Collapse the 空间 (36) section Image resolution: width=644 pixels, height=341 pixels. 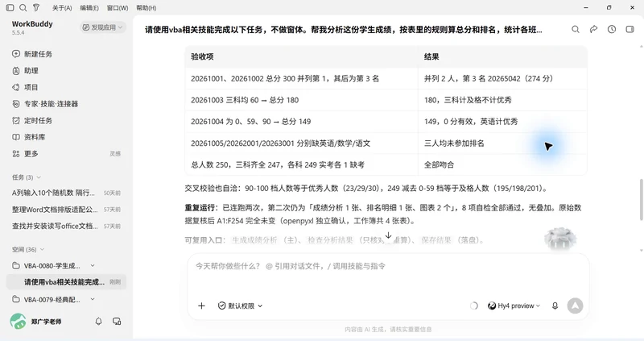click(x=28, y=249)
